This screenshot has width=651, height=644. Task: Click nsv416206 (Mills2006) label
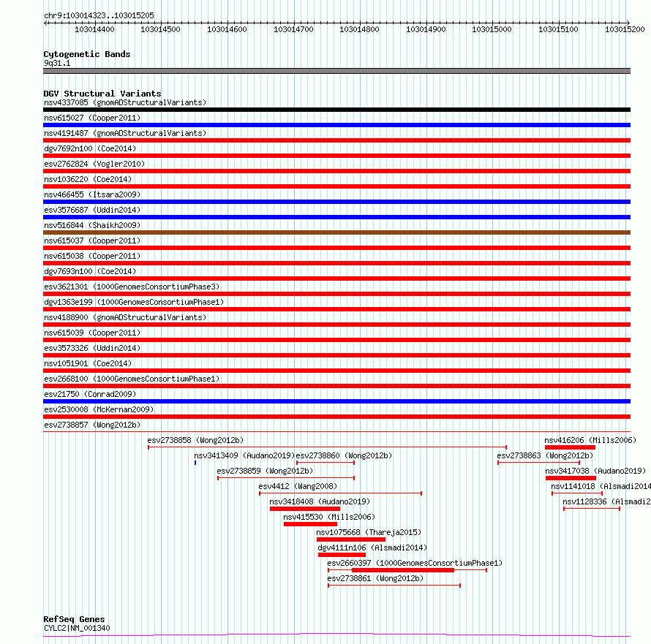click(x=590, y=440)
